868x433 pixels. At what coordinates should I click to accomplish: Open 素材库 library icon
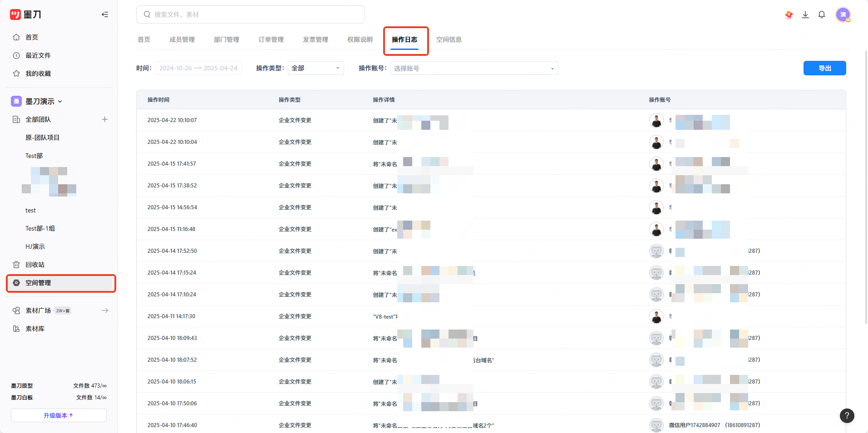[x=16, y=329]
